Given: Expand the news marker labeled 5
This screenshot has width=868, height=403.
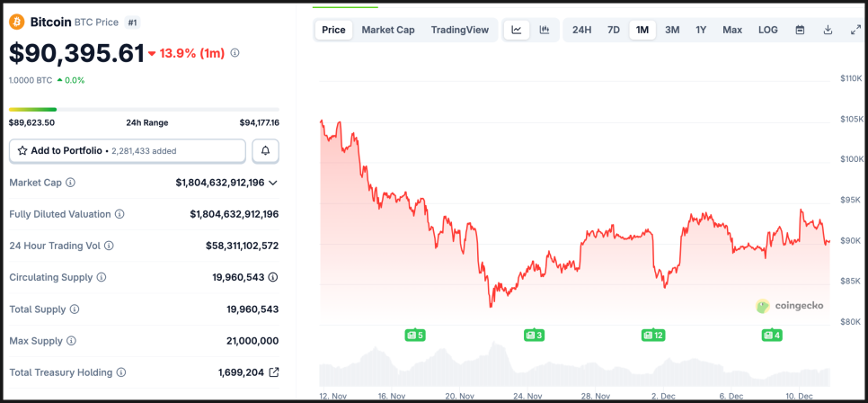Looking at the screenshot, I should [x=414, y=336].
